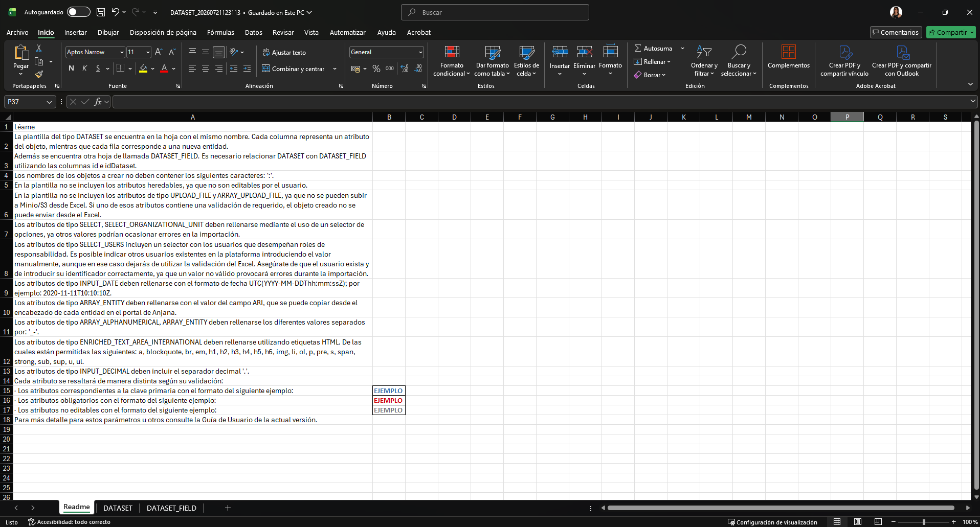
Task: Click Buscar y seleccionar magnifier
Action: pos(739,52)
